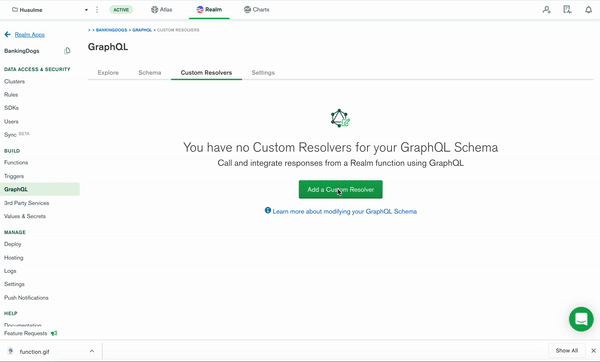Go back to Realm Apps
The height and width of the screenshot is (362, 600).
[29, 34]
